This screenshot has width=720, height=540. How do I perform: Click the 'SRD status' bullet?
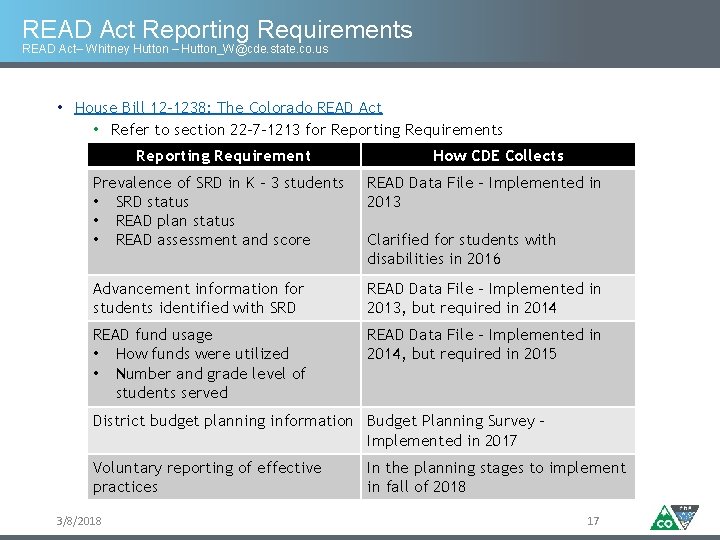coord(152,202)
